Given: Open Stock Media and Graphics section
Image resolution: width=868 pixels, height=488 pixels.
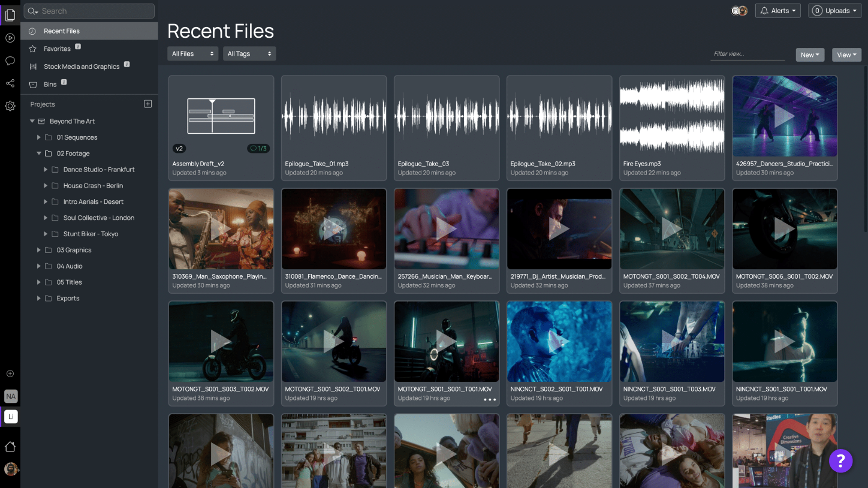Looking at the screenshot, I should (82, 67).
